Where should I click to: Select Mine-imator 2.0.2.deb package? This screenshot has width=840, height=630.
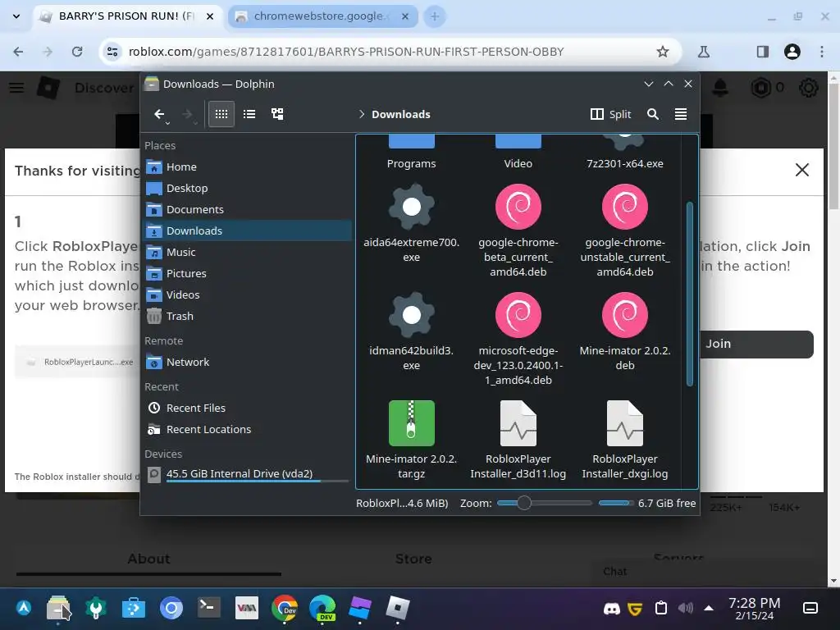(x=624, y=331)
